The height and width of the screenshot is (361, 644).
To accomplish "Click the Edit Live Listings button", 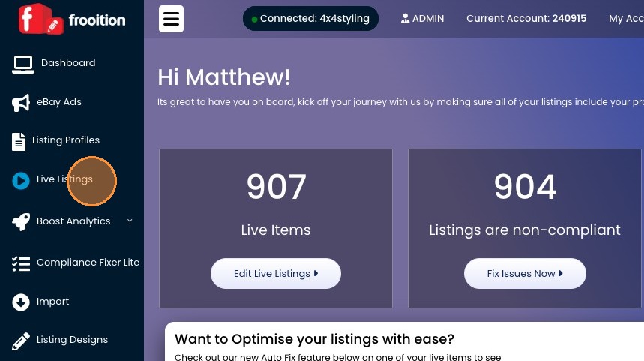I will pos(276,274).
